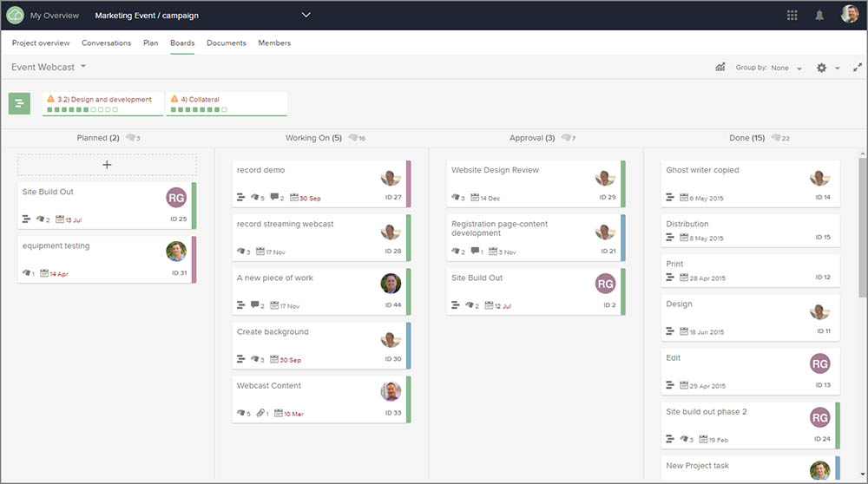The width and height of the screenshot is (868, 484).
Task: Open the notifications bell
Action: click(x=819, y=15)
